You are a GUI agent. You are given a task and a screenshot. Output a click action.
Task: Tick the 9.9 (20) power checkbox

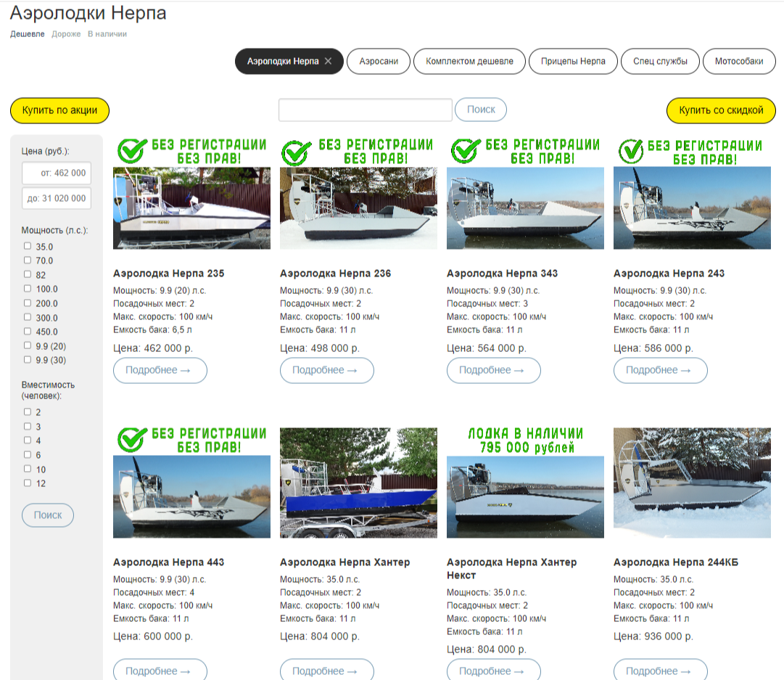tap(28, 345)
